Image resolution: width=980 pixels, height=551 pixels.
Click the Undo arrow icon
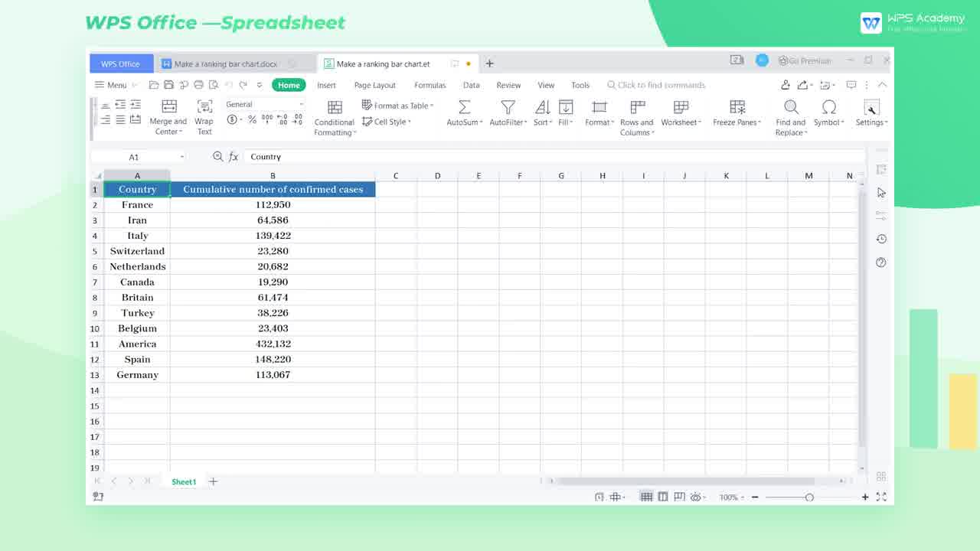pos(228,85)
